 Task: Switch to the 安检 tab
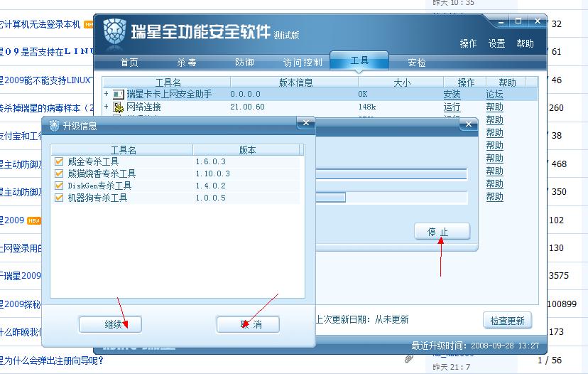tap(417, 63)
